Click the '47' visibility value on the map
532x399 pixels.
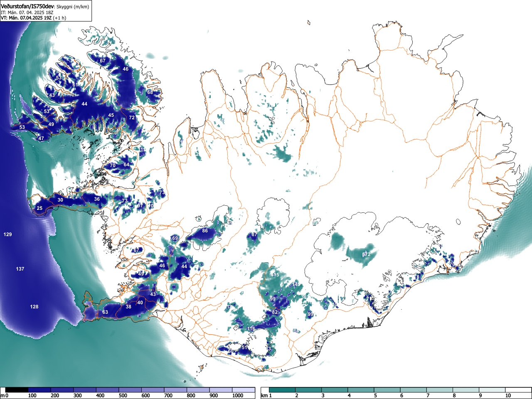pos(41,139)
